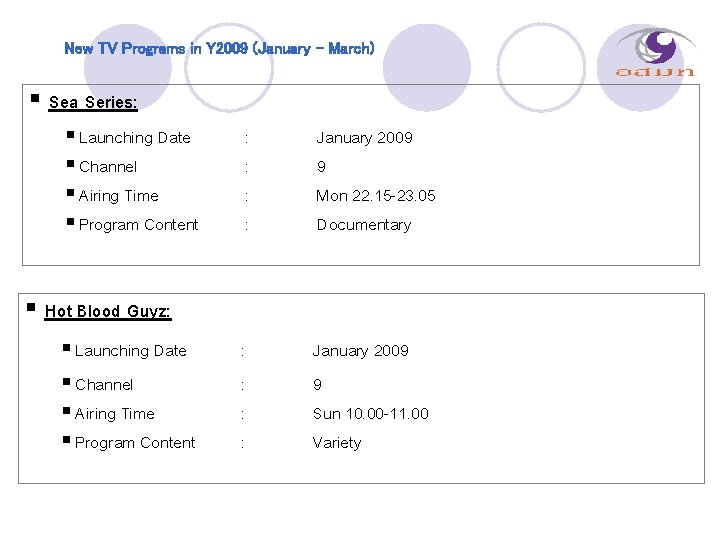Click Program Content label under Hot Blood Guyz
The image size is (720, 540).
(x=135, y=443)
